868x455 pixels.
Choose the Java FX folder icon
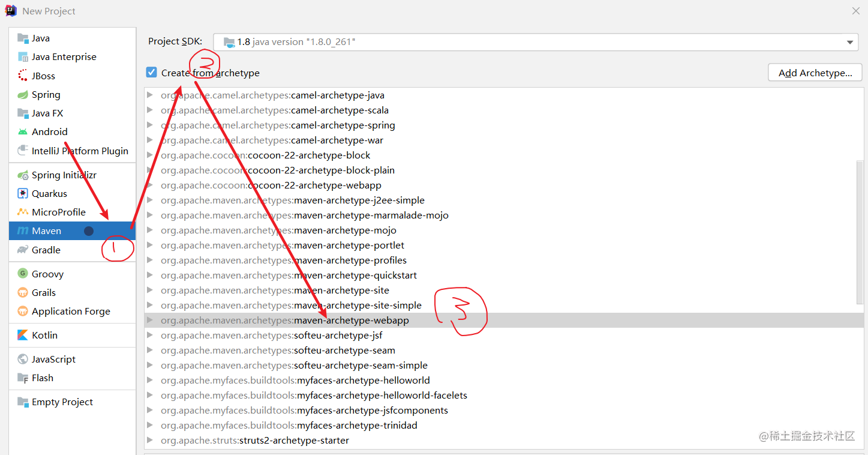(23, 113)
